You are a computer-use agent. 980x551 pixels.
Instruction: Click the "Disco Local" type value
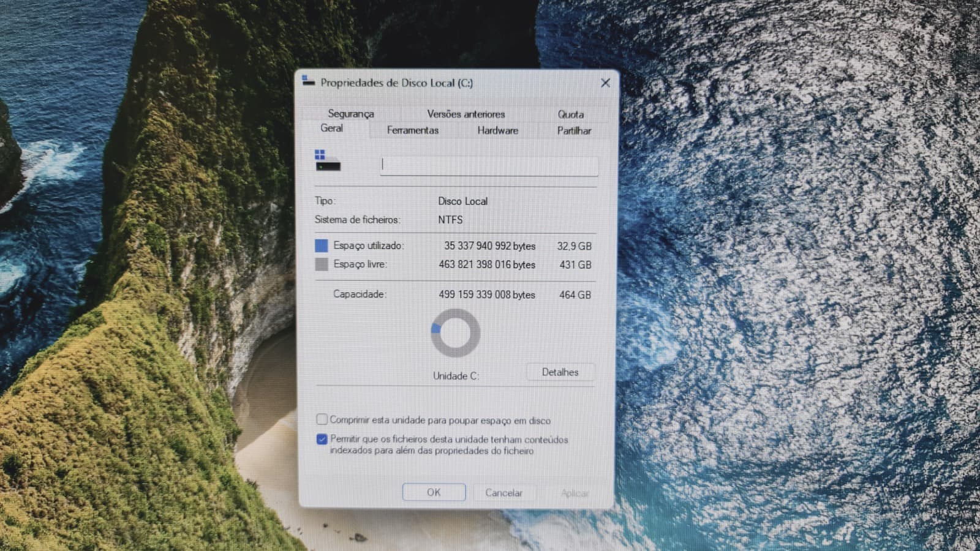coord(462,201)
